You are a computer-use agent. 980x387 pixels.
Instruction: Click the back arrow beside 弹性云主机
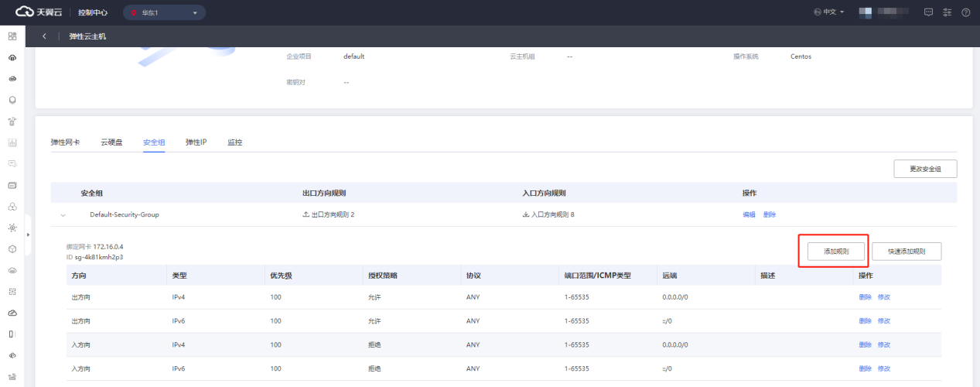pos(45,36)
